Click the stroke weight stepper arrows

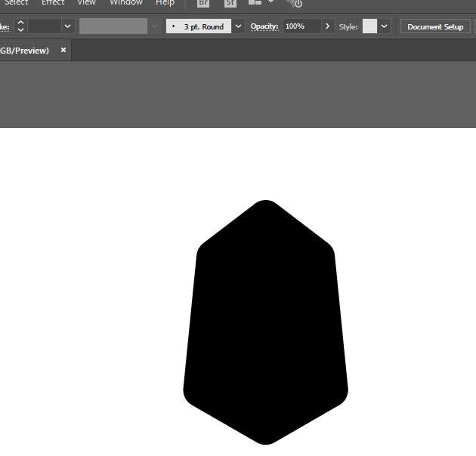20,26
